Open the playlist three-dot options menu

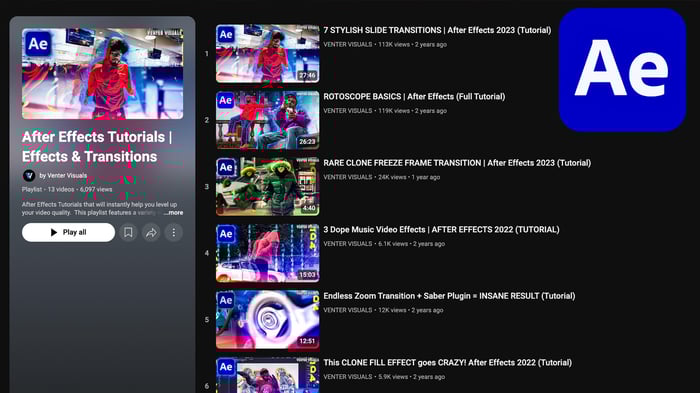point(174,232)
